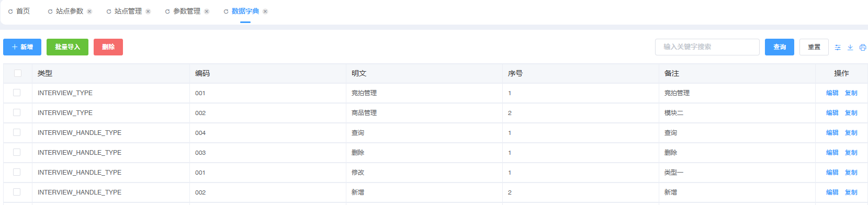Open the column filter settings icon
The image size is (868, 205).
point(838,47)
